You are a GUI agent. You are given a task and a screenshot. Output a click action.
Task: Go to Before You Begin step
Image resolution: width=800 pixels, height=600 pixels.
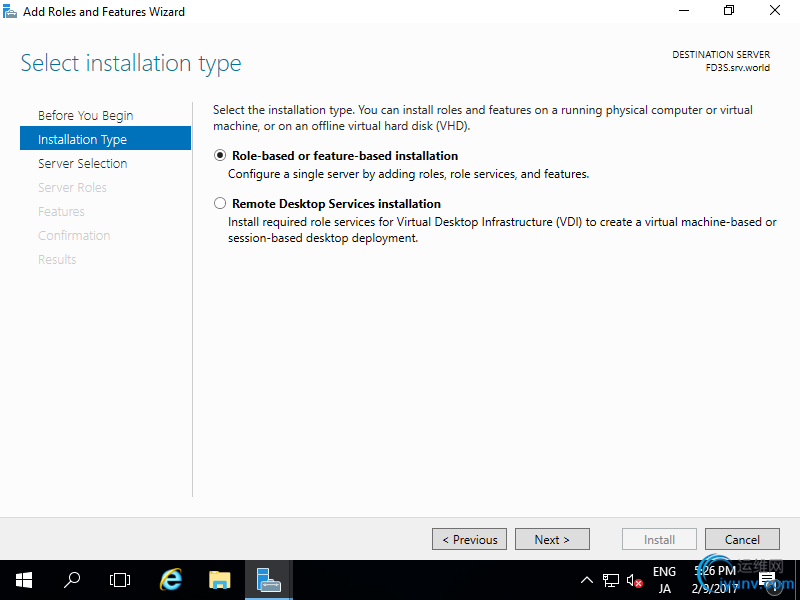point(85,116)
